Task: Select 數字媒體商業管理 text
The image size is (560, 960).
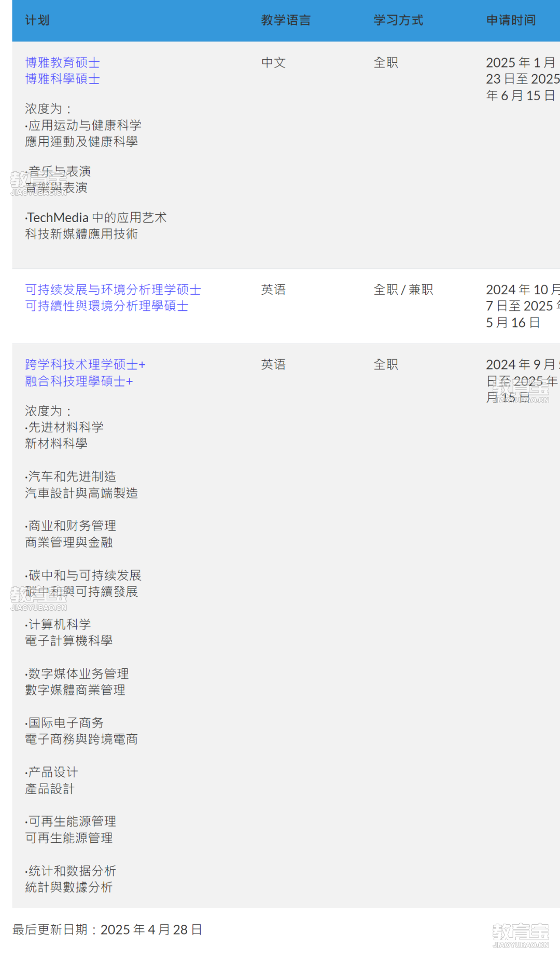Action: pyautogui.click(x=75, y=690)
